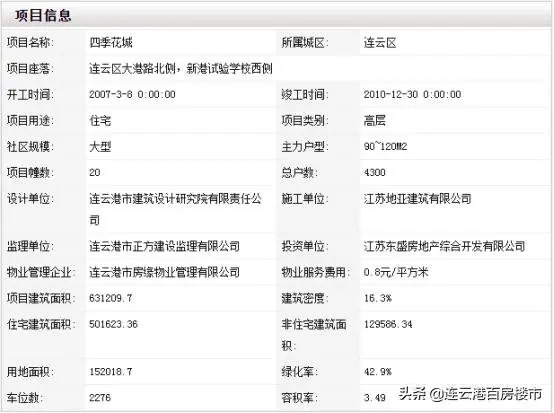Viewport: 554px width, 413px height.
Task: Select the greening rate value 42.9%
Action: tap(378, 371)
